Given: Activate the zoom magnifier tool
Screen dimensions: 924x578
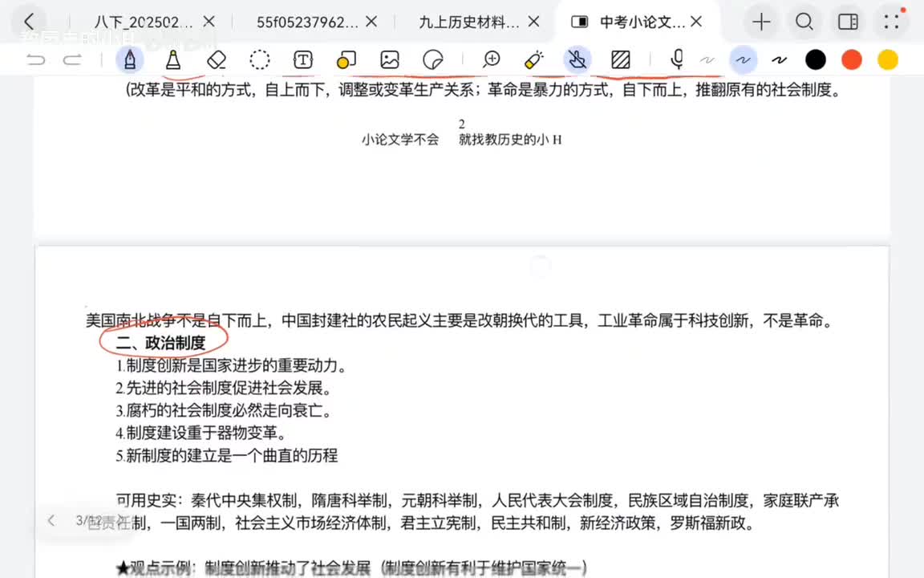Looking at the screenshot, I should tap(491, 59).
